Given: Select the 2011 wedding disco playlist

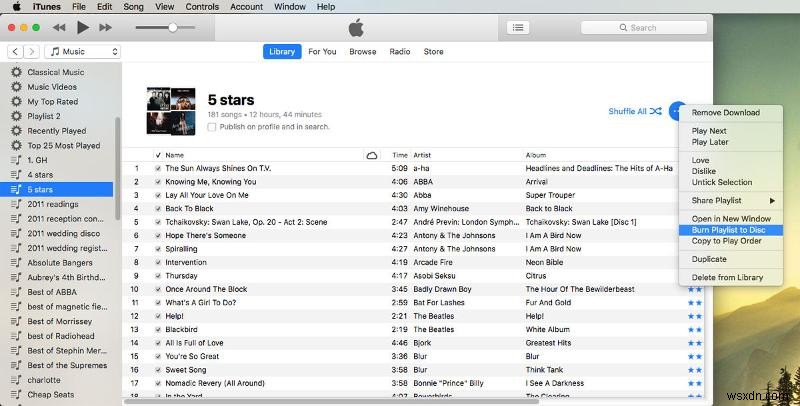Looking at the screenshot, I should point(64,234).
